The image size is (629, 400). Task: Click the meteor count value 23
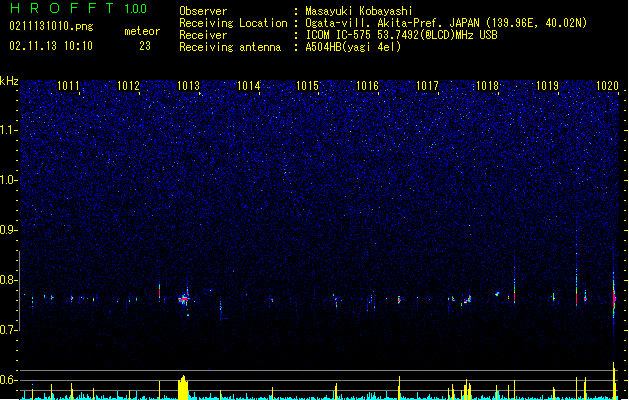click(145, 46)
